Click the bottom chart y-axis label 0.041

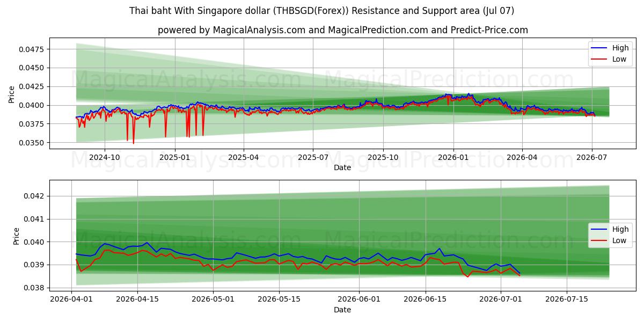(35, 219)
